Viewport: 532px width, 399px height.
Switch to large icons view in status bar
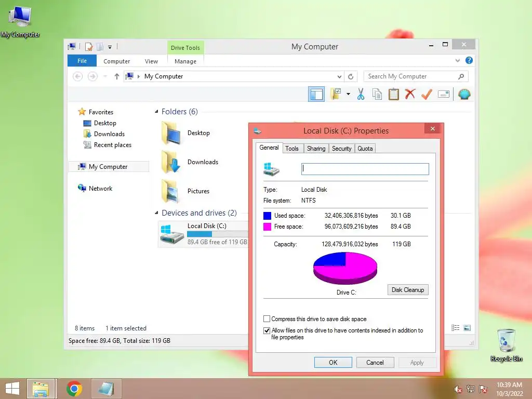click(x=467, y=328)
